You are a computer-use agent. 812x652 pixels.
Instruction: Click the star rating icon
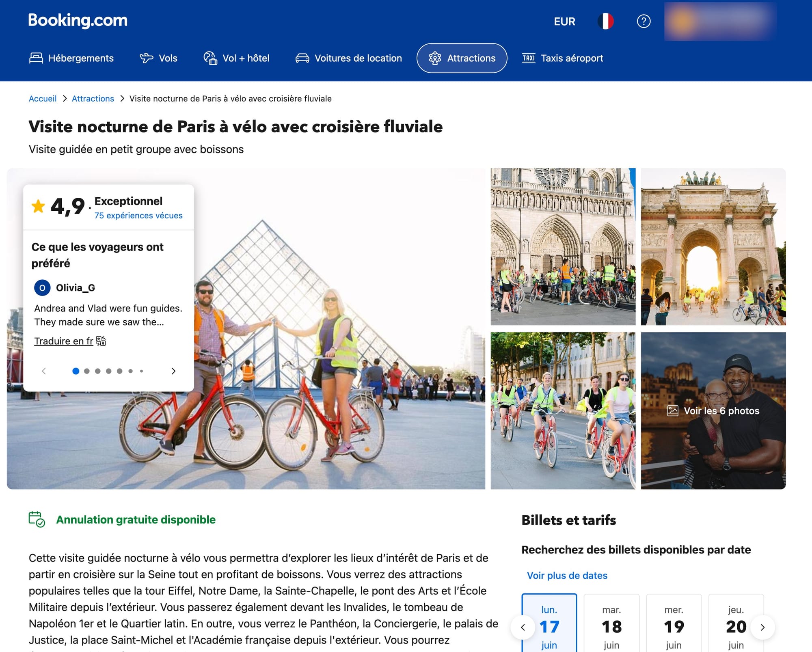pyautogui.click(x=39, y=206)
